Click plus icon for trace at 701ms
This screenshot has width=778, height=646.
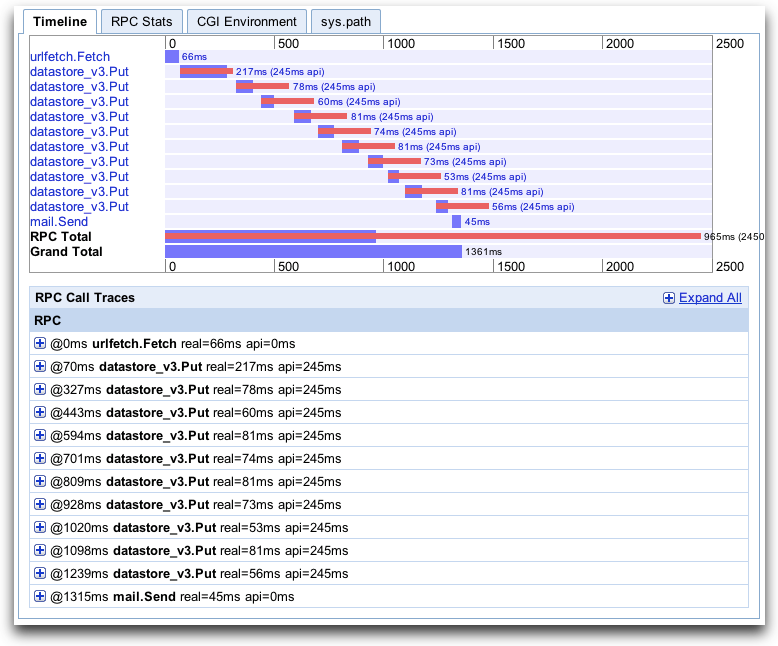40,458
